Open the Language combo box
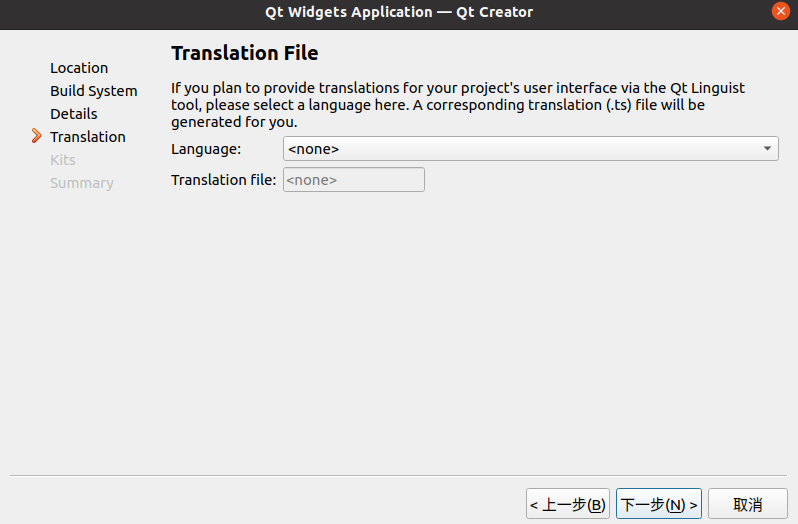Image resolution: width=798 pixels, height=524 pixels. point(530,149)
